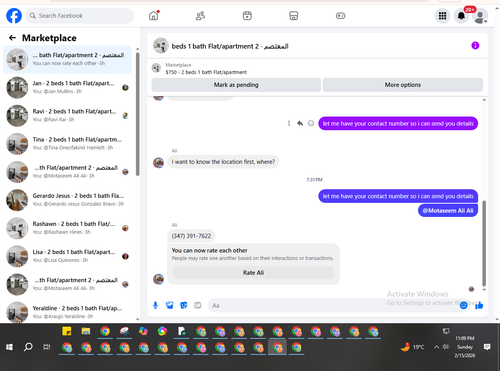Open the Facebook menu grid icon
This screenshot has height=371, width=500.
[x=442, y=16]
